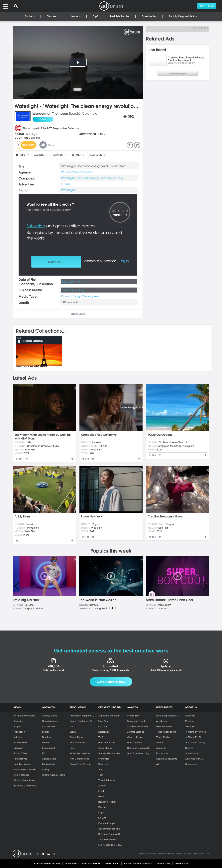Image resolution: width=222 pixels, height=868 pixels.
Task: Open Find Ads in navigation bar
Action: point(30,16)
